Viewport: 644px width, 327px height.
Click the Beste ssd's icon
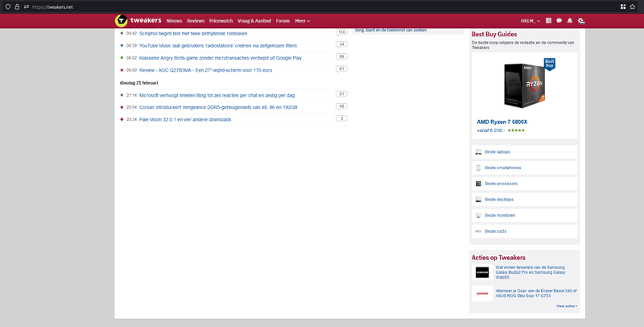478,231
